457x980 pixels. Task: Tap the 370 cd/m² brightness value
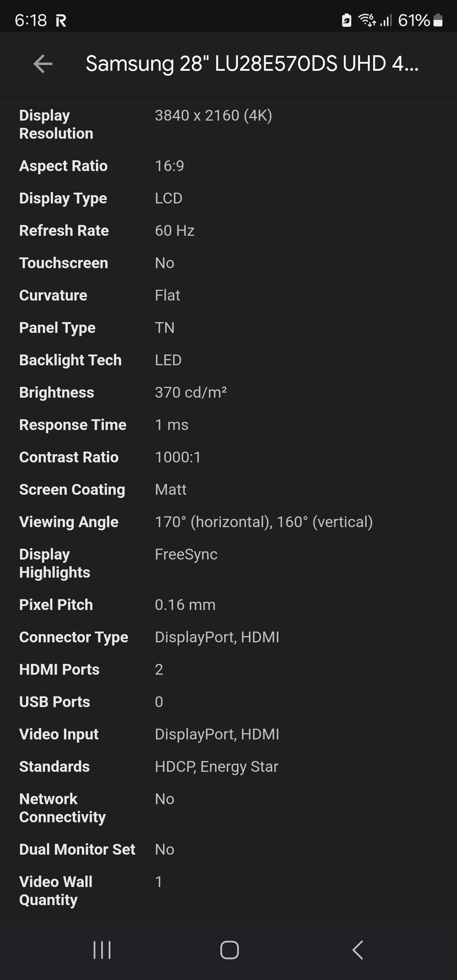pos(190,392)
